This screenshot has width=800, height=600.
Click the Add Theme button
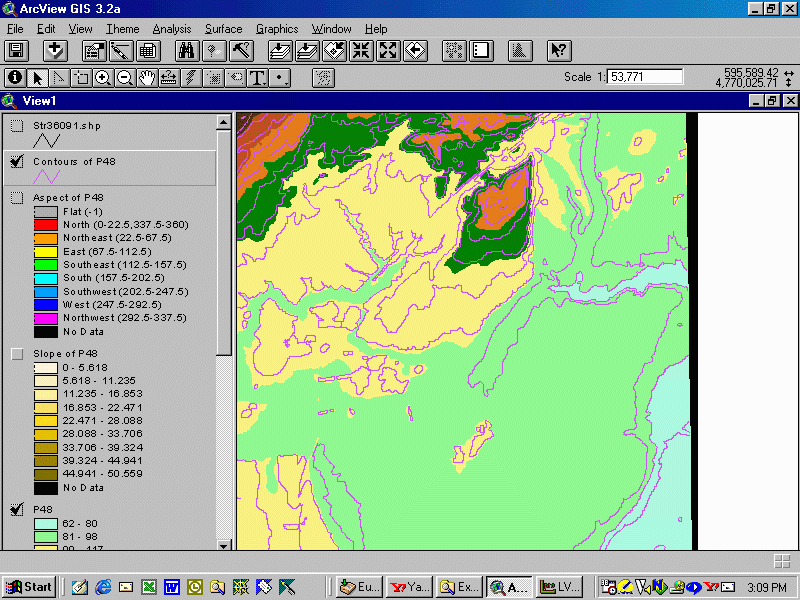(55, 51)
